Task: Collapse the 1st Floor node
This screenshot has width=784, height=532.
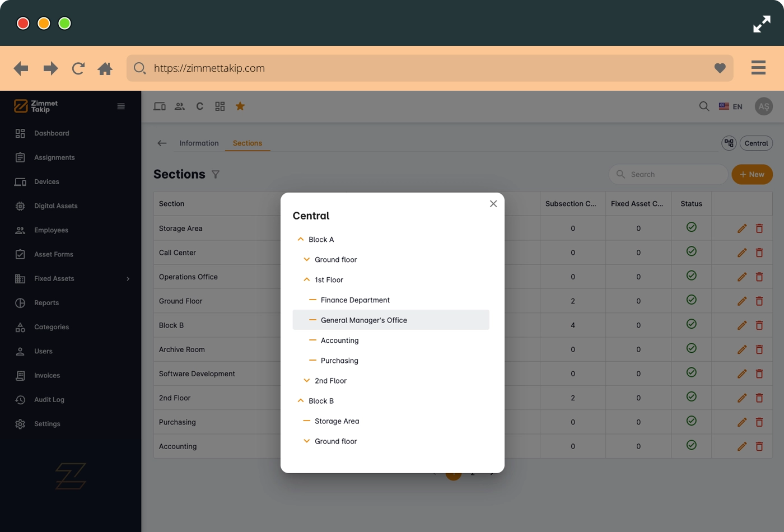Action: pos(307,279)
